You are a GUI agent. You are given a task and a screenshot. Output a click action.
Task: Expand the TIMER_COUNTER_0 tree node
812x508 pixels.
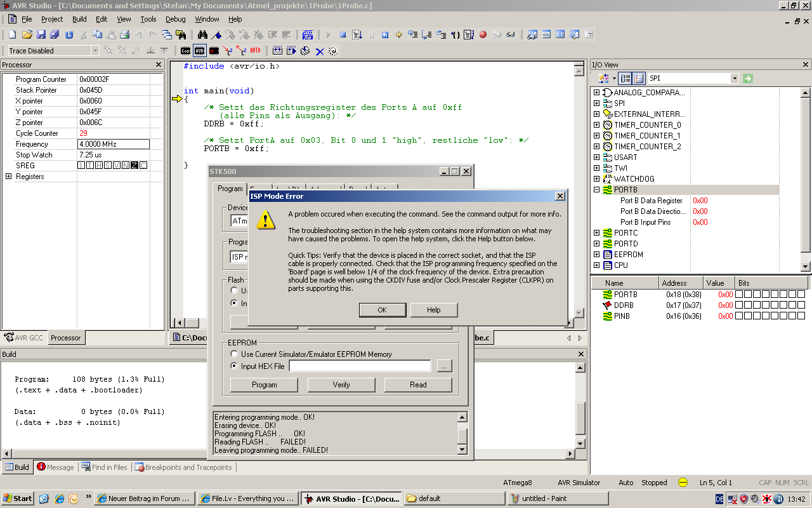tap(596, 125)
